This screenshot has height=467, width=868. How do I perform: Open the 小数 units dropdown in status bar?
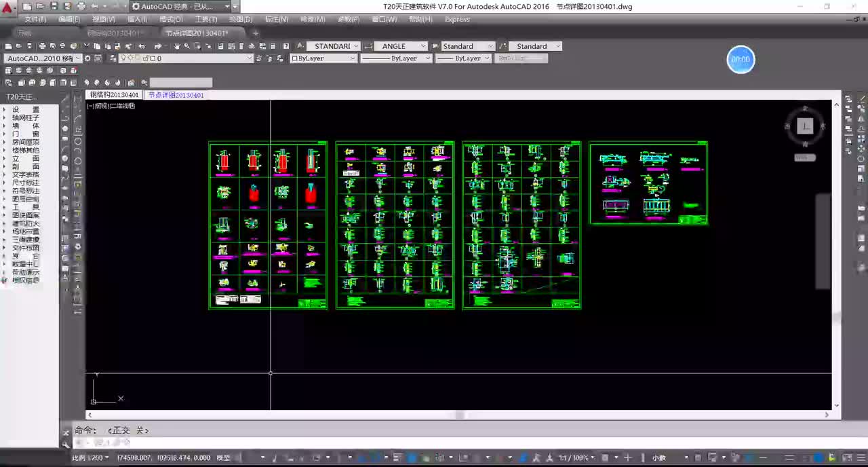tap(669, 457)
